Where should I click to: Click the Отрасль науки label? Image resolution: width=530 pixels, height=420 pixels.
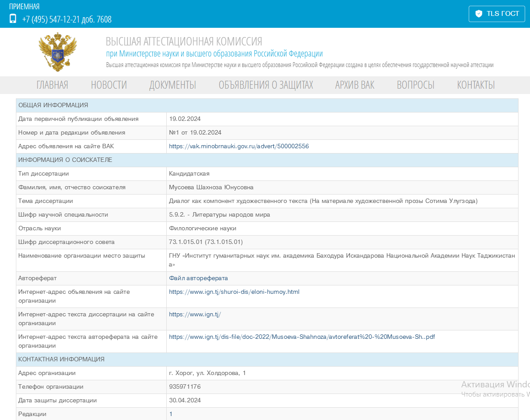pyautogui.click(x=40, y=229)
